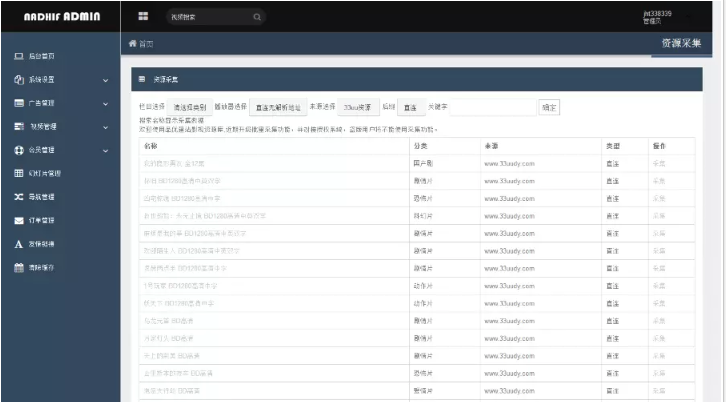The image size is (726, 402).
Task: Click the clear cache calendar icon
Action: 19,267
